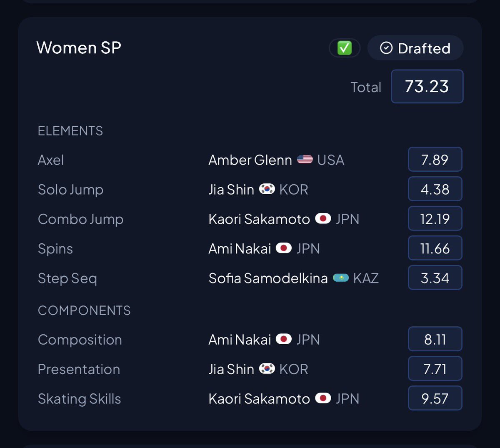Click the USA flag next to Amber Glenn

click(x=305, y=160)
